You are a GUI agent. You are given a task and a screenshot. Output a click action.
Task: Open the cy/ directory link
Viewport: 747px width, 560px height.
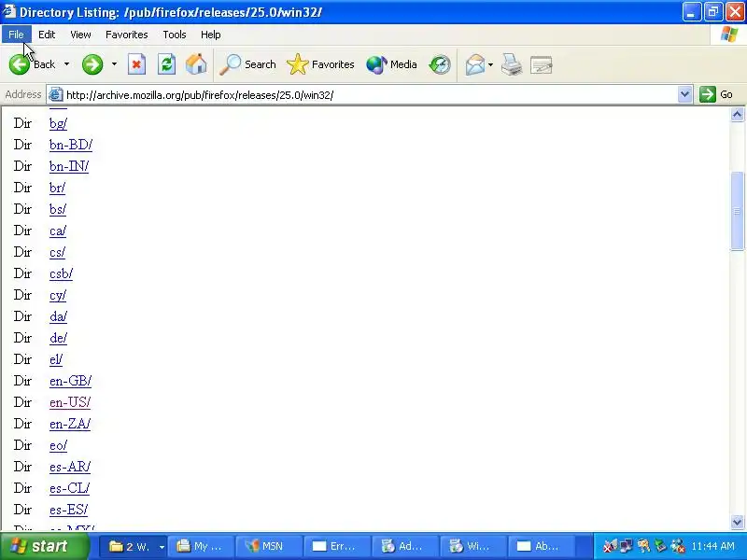tap(58, 295)
